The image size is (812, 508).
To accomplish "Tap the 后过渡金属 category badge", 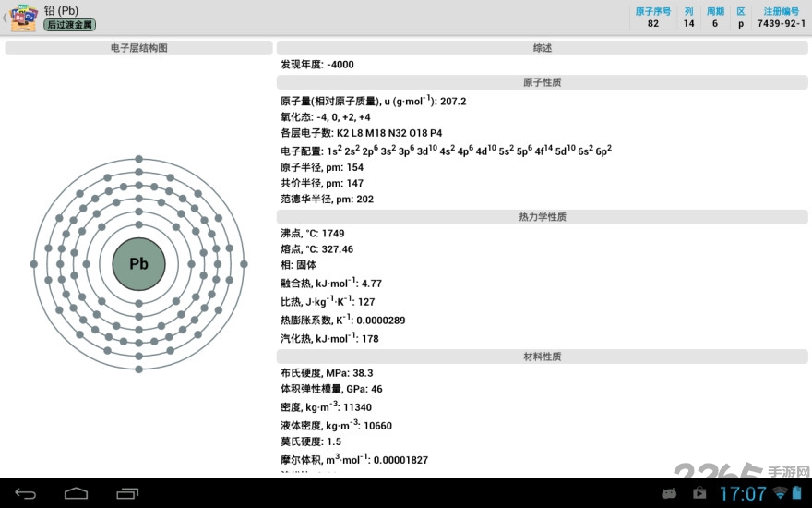I will 69,24.
